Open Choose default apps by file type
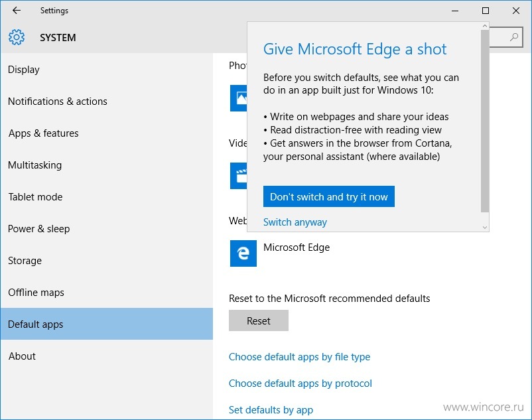This screenshot has width=532, height=420. [x=299, y=357]
